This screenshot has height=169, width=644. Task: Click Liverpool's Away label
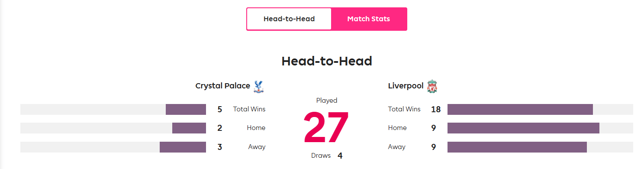click(x=397, y=147)
